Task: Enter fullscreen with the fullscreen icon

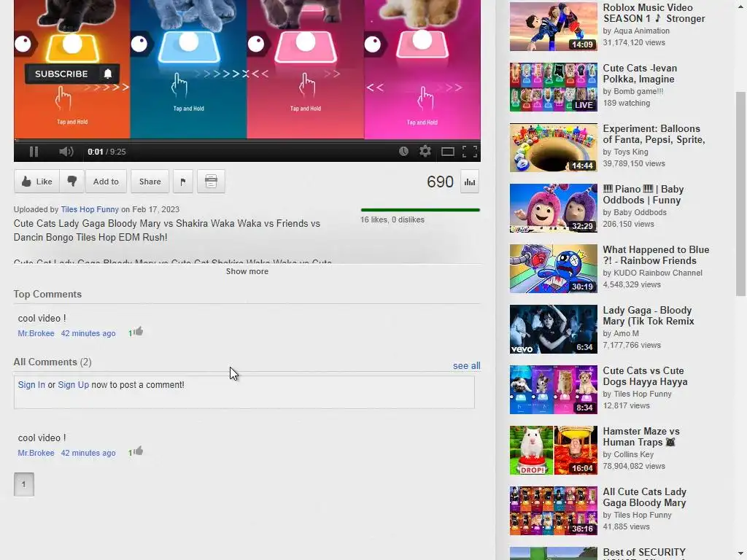Action: (x=470, y=152)
